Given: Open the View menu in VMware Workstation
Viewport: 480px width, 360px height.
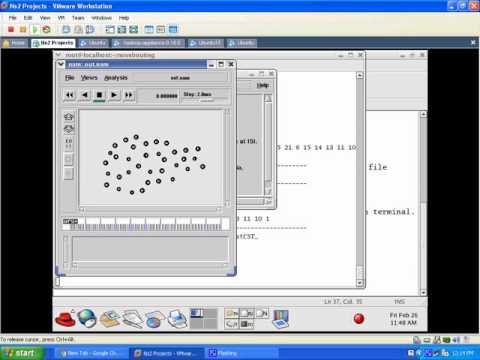Looking at the screenshot, I should [45, 18].
